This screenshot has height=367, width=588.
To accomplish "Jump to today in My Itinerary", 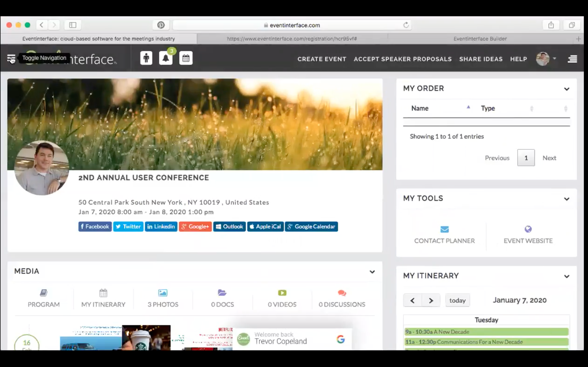I will click(457, 300).
